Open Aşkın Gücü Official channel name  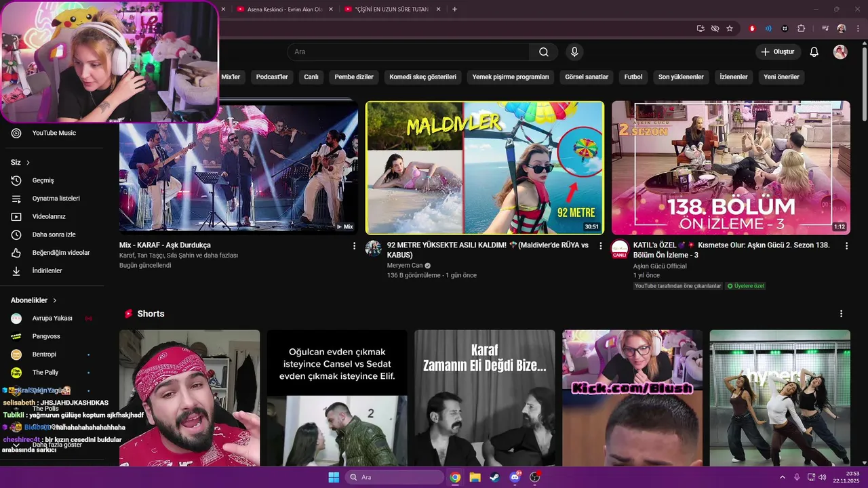pos(660,266)
